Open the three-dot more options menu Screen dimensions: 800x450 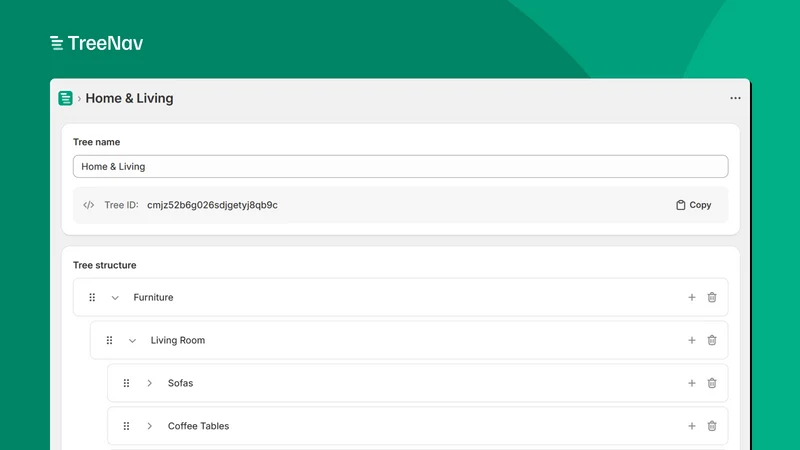(735, 98)
